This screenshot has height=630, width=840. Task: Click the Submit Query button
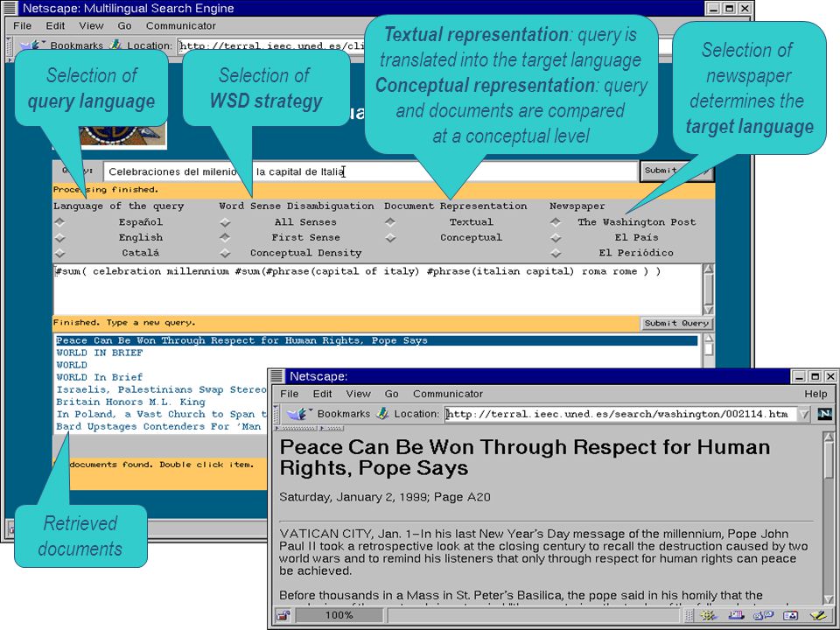click(x=676, y=323)
